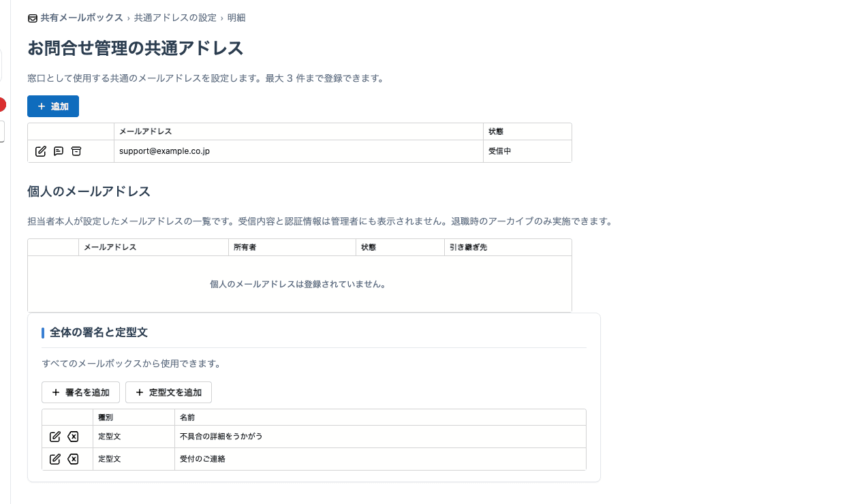Click 定型文 type in the 受付のご連絡 row

pyautogui.click(x=134, y=459)
